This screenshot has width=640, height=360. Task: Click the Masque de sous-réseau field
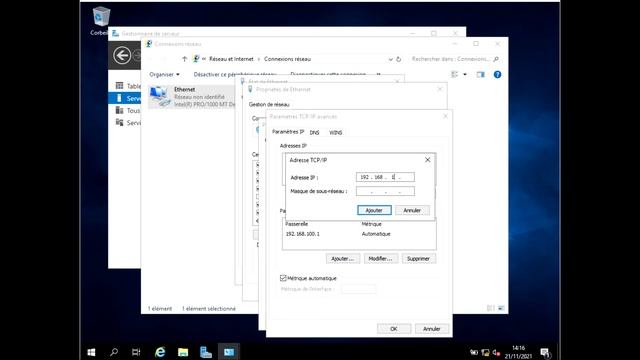pyautogui.click(x=385, y=191)
